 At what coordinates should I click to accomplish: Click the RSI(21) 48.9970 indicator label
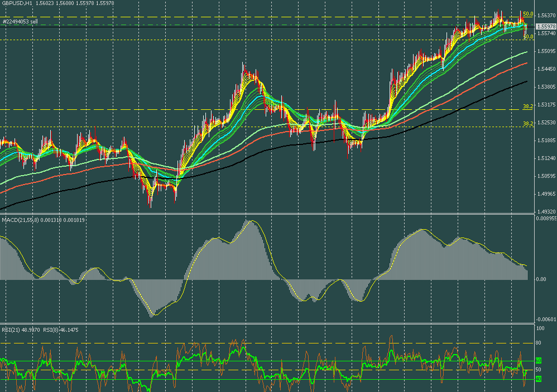[21, 330]
